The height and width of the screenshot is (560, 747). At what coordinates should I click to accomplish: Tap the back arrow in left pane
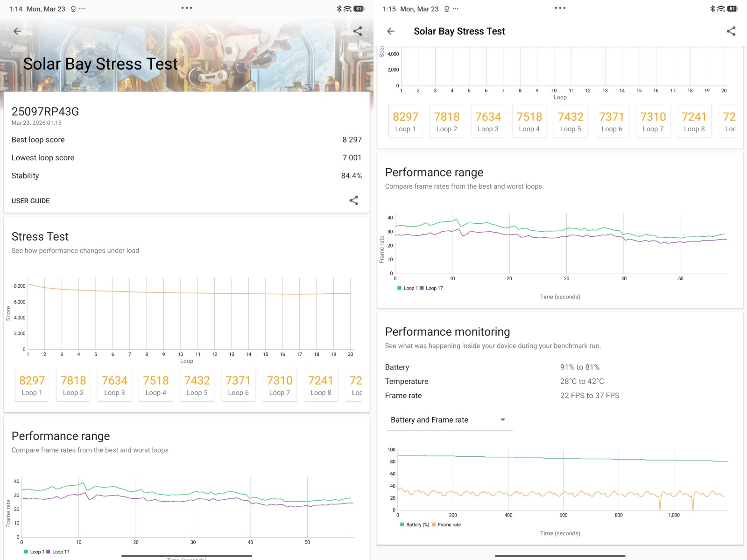(x=17, y=31)
